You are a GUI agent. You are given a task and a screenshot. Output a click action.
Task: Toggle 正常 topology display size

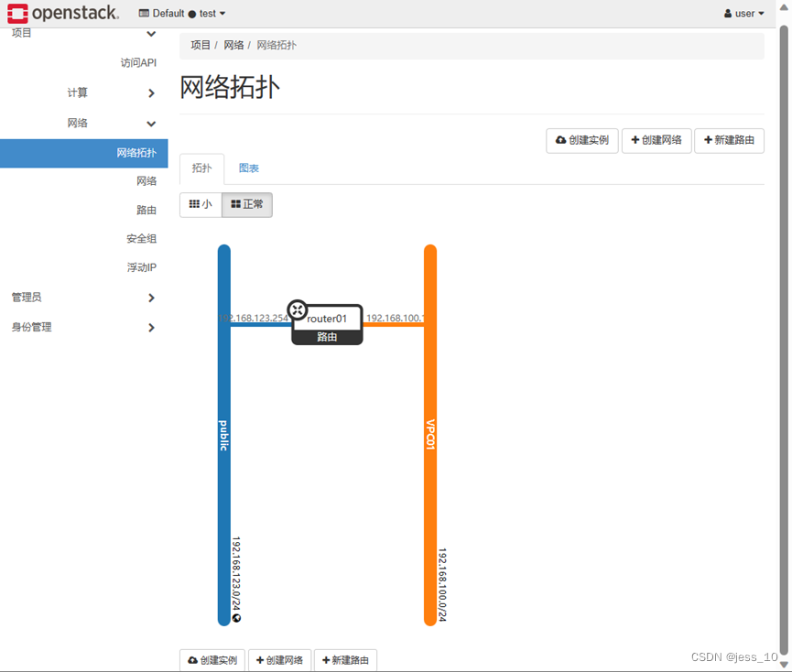pos(247,204)
